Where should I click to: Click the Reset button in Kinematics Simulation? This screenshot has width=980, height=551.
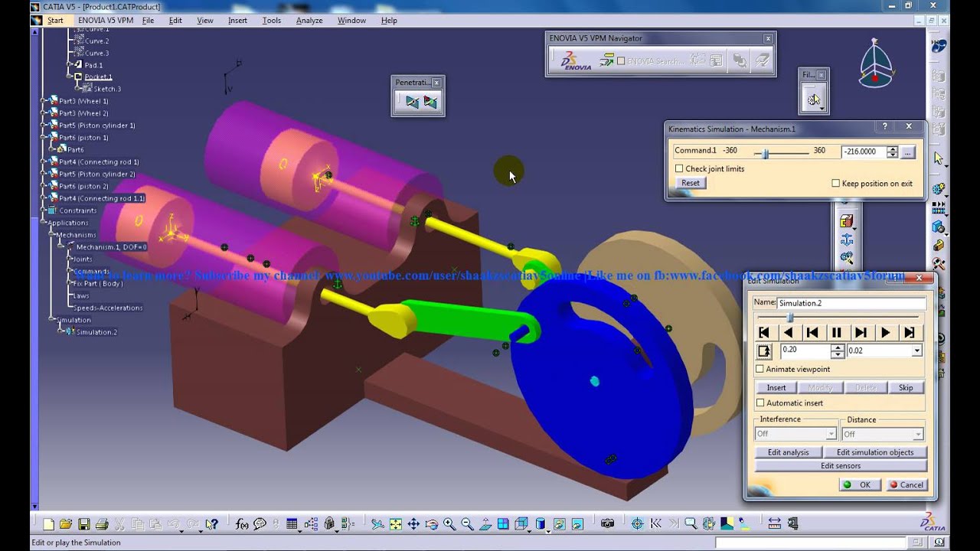(x=691, y=183)
